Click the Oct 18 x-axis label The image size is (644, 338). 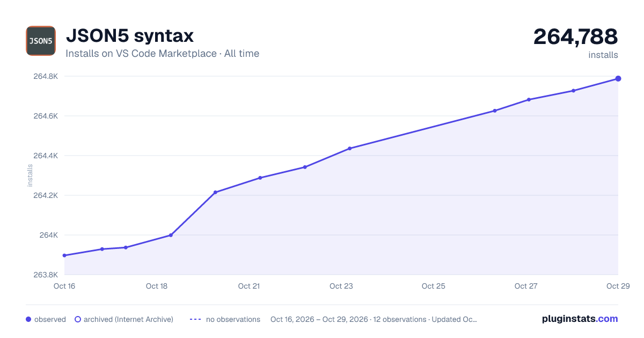(157, 286)
